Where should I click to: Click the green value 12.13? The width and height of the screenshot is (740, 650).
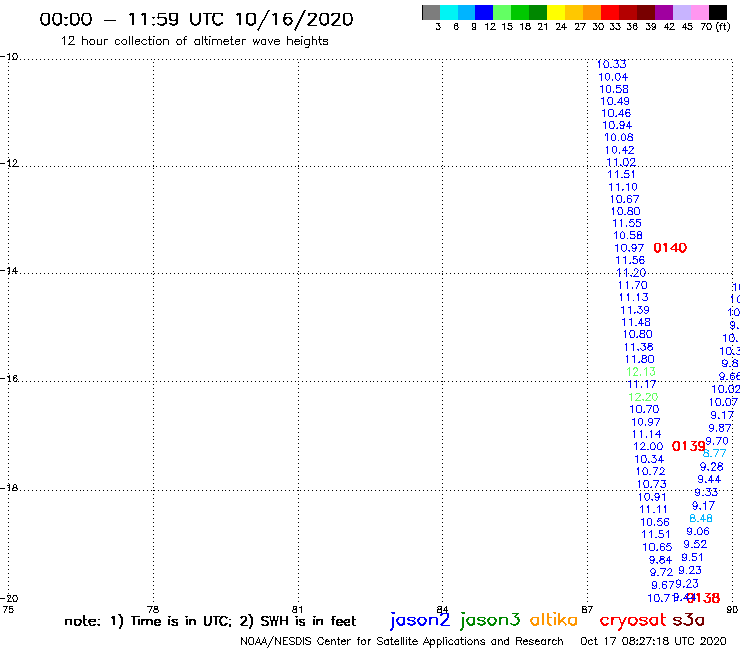click(x=641, y=372)
